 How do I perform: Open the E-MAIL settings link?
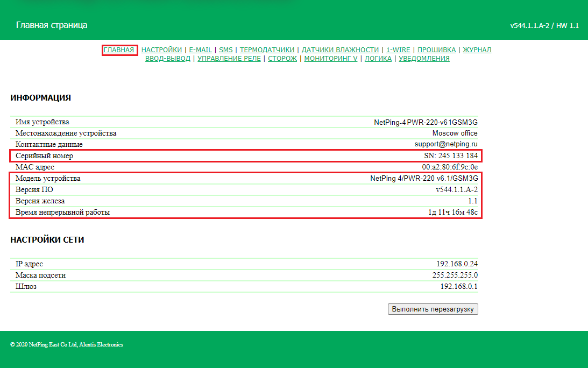click(200, 50)
